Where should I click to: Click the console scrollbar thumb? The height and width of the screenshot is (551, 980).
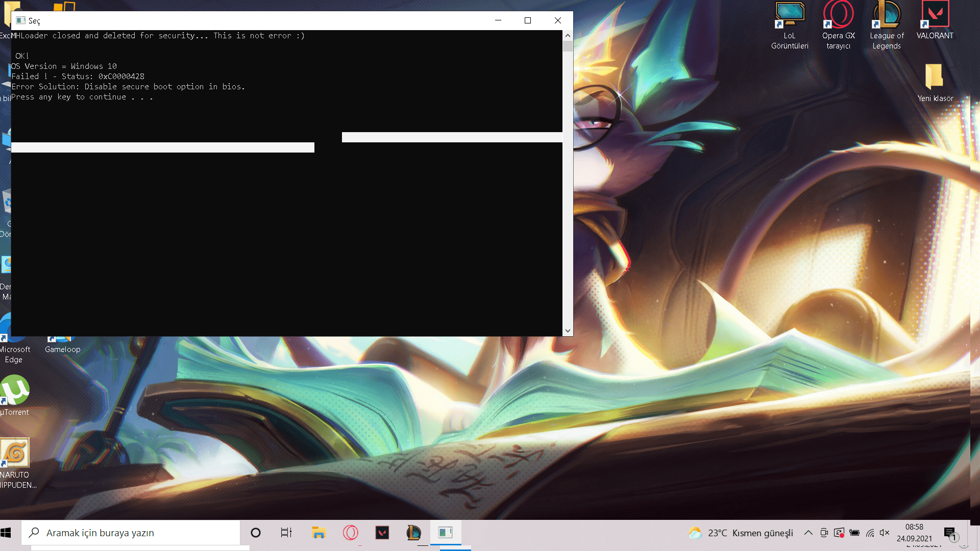tap(568, 46)
